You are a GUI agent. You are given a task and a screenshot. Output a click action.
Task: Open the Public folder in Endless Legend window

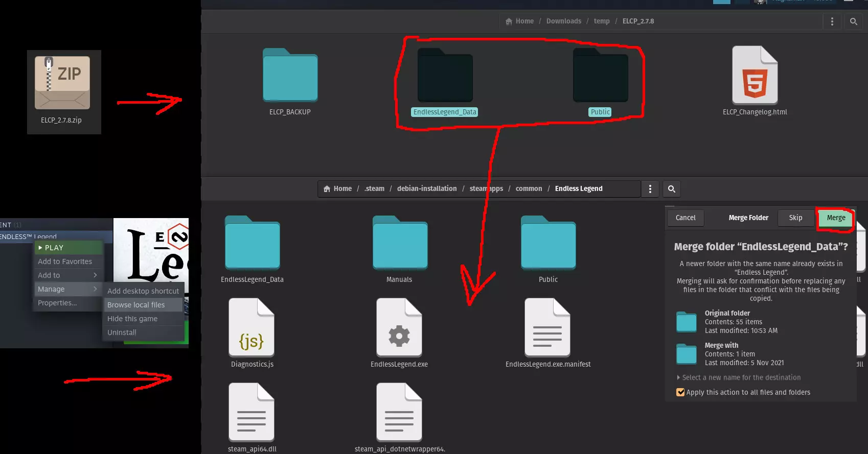click(549, 242)
